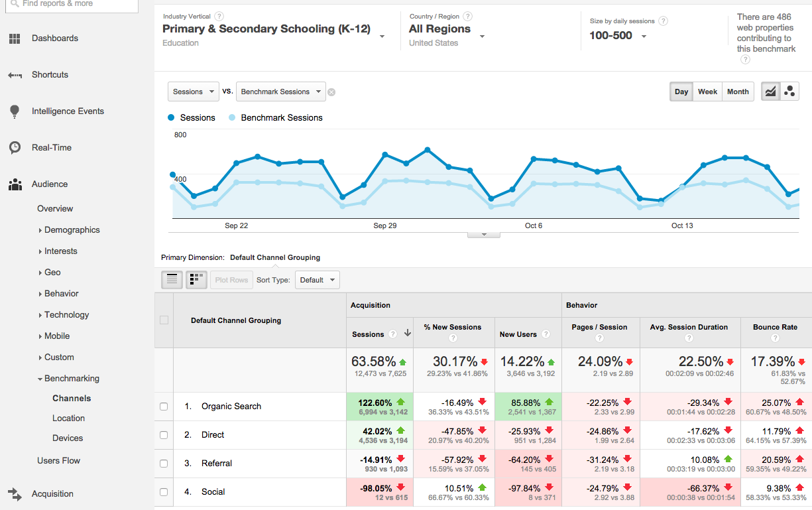812x510 pixels.
Task: Open the Sort Type dropdown
Action: [317, 279]
